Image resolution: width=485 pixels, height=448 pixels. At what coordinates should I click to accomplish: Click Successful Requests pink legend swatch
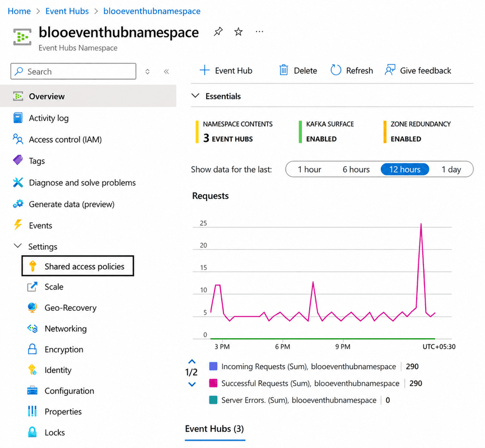[213, 383]
